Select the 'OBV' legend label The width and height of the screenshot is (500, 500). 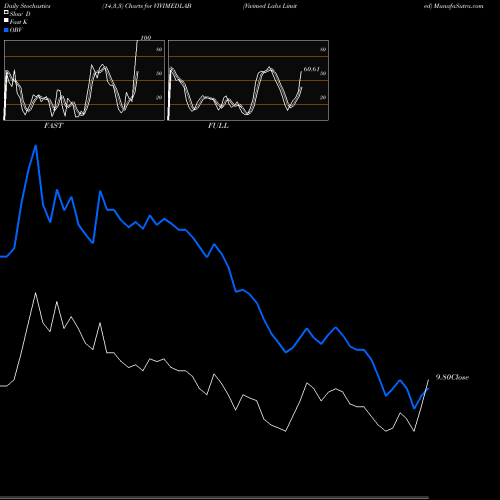pyautogui.click(x=16, y=30)
